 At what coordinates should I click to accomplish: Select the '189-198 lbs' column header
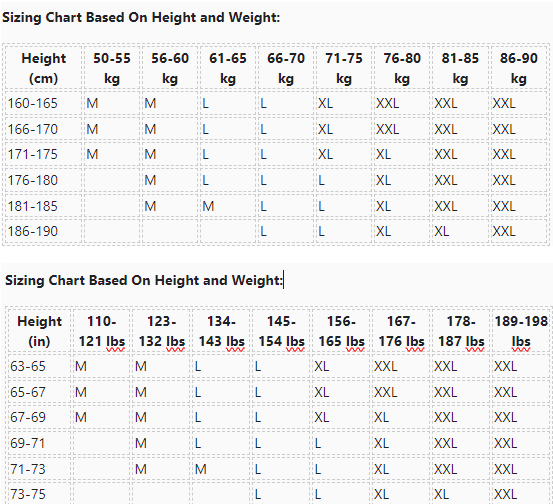[x=521, y=331]
